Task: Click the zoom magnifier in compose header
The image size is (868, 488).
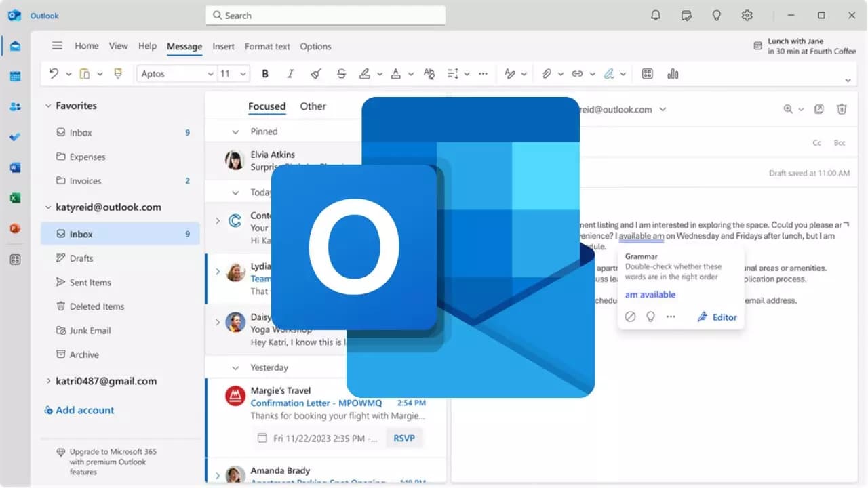Action: pos(788,109)
